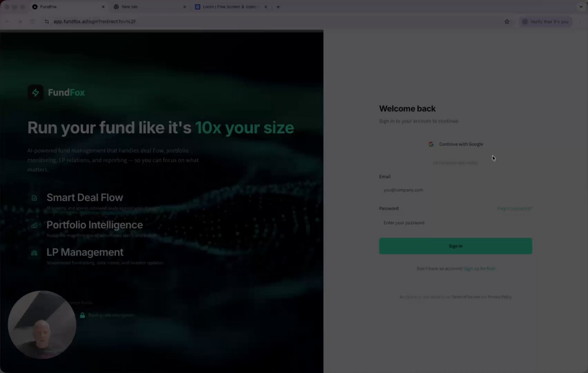This screenshot has width=588, height=373.
Task: Click the LP Management heading text
Action: [85, 252]
